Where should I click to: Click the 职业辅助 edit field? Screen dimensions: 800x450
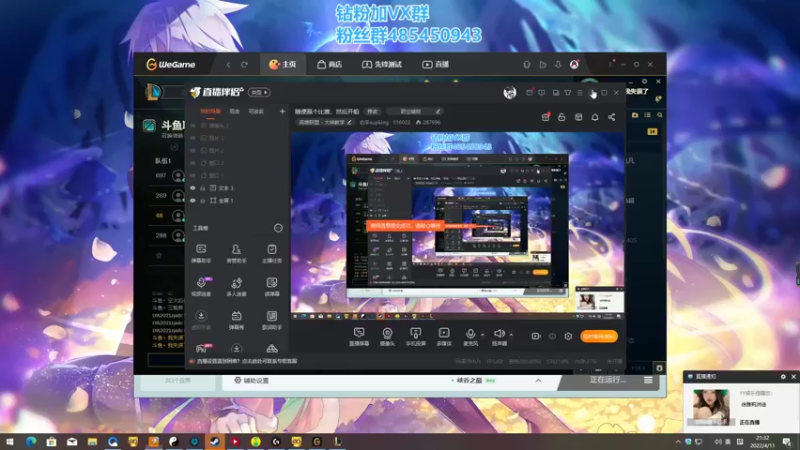[415, 111]
